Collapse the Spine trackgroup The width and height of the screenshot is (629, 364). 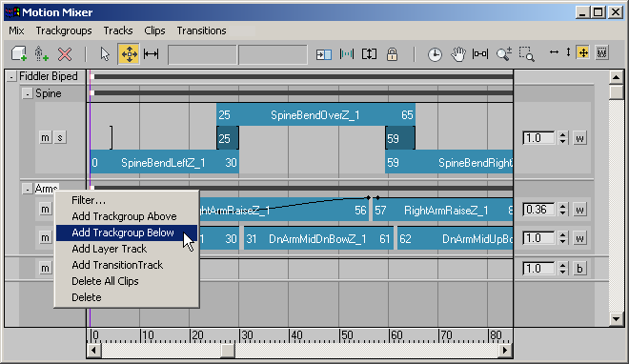tap(27, 94)
